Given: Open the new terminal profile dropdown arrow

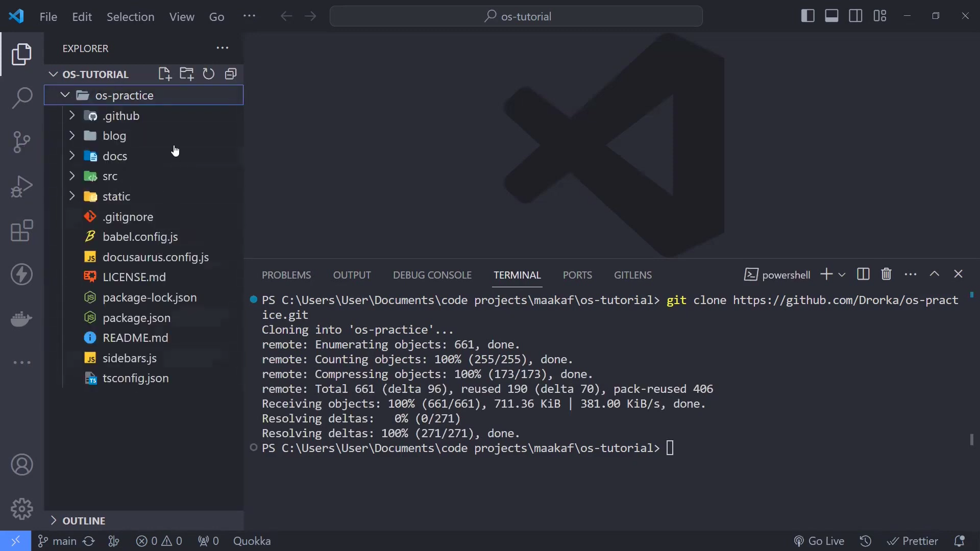Looking at the screenshot, I should 842,274.
